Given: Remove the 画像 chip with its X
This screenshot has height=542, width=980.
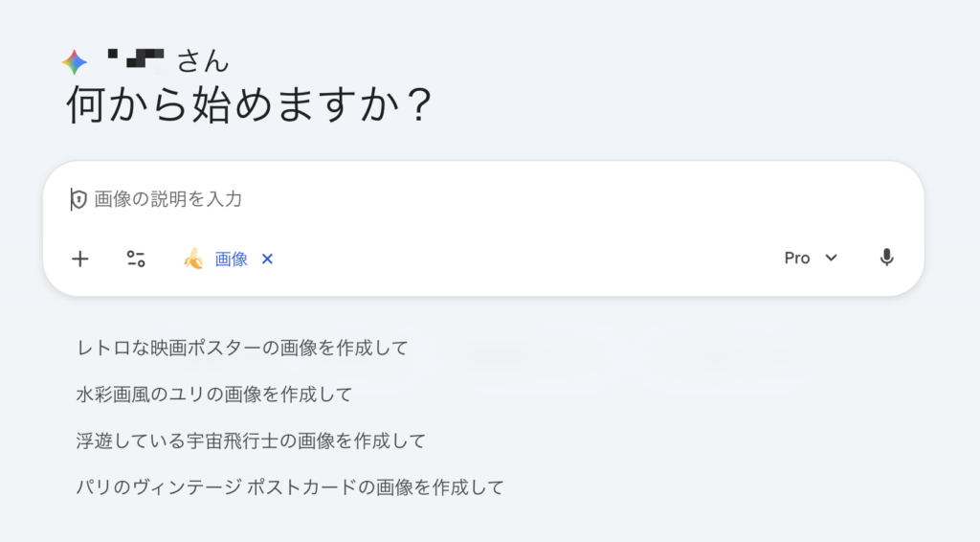Looking at the screenshot, I should coord(268,259).
